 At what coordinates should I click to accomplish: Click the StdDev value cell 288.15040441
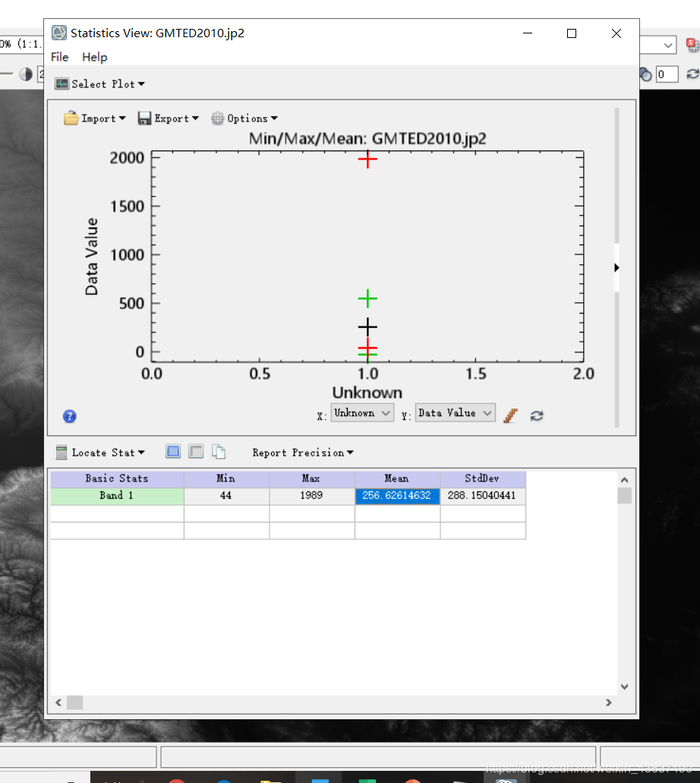point(483,495)
